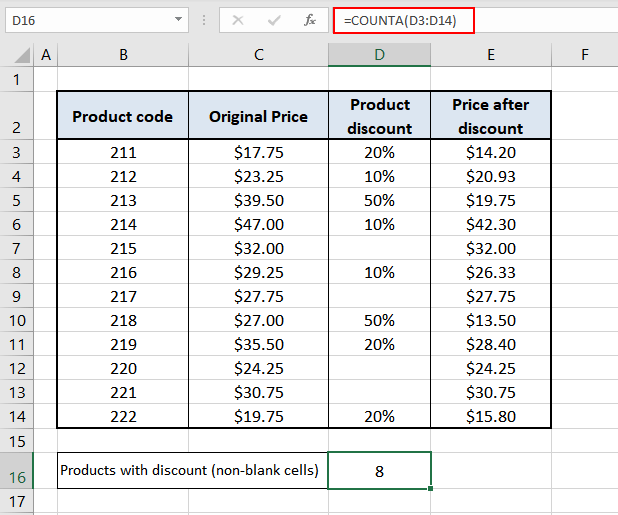The image size is (618, 515).
Task: Select cell with product code 214
Action: (123, 224)
